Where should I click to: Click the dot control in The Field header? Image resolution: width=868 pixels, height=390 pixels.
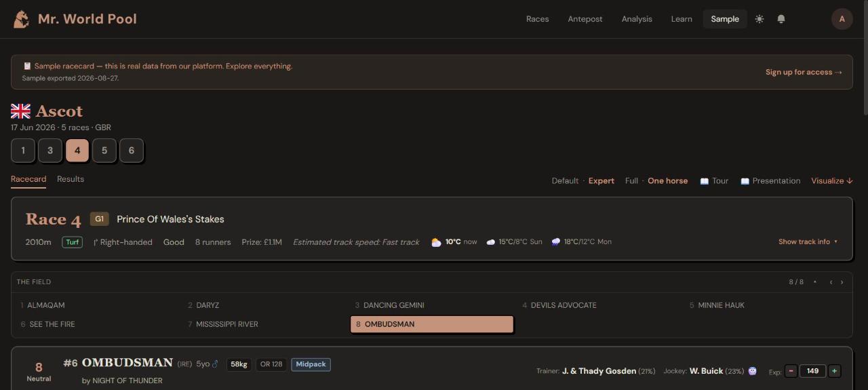point(815,282)
